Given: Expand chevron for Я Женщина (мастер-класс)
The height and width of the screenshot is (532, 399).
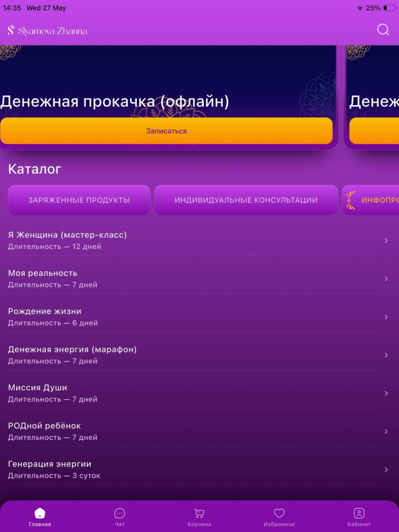Looking at the screenshot, I should click(x=386, y=241).
